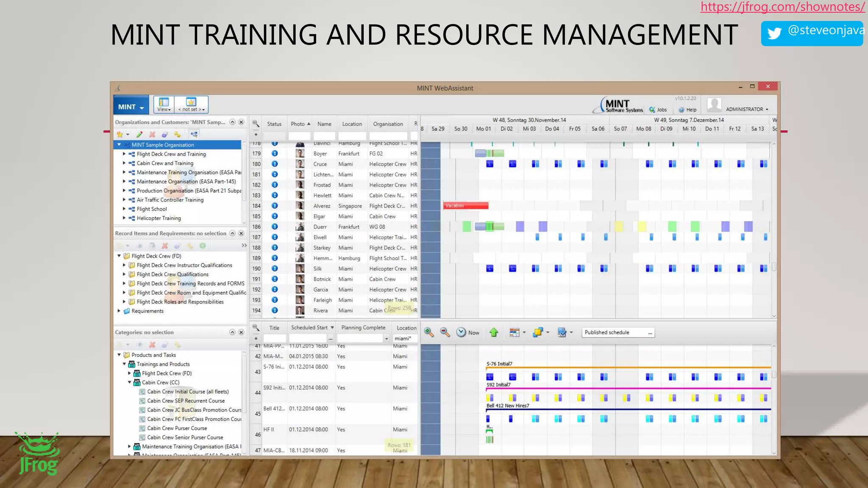Select Flight School organisation in tree
Image resolution: width=868 pixels, height=488 pixels.
point(152,209)
